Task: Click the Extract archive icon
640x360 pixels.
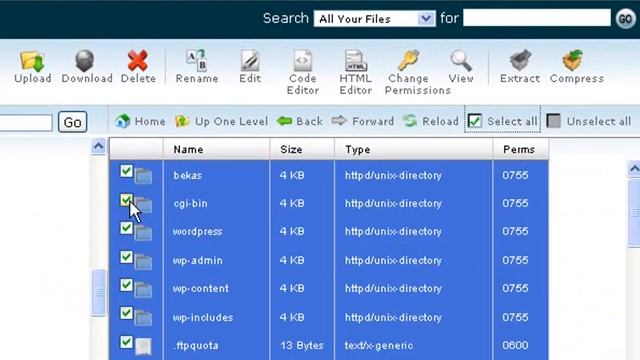Action: [x=520, y=60]
